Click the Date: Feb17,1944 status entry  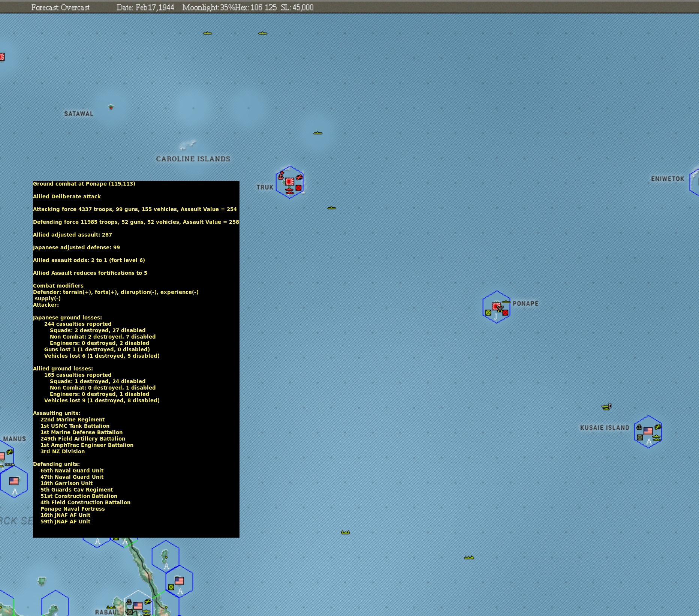click(145, 7)
